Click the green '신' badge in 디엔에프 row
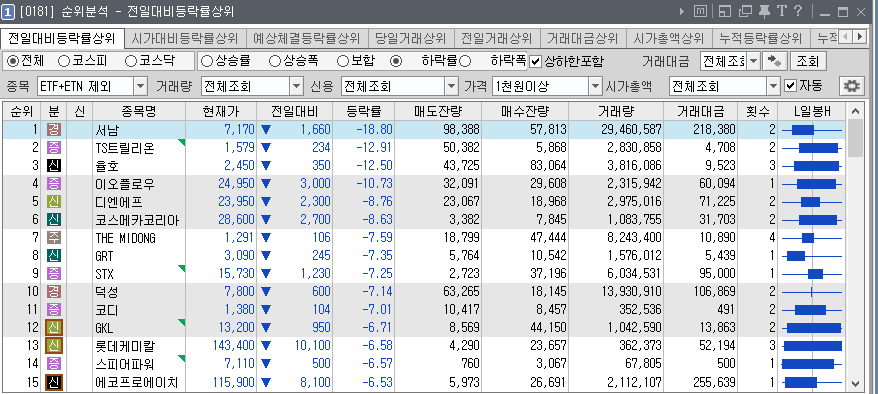This screenshot has height=394, width=878. [x=54, y=201]
